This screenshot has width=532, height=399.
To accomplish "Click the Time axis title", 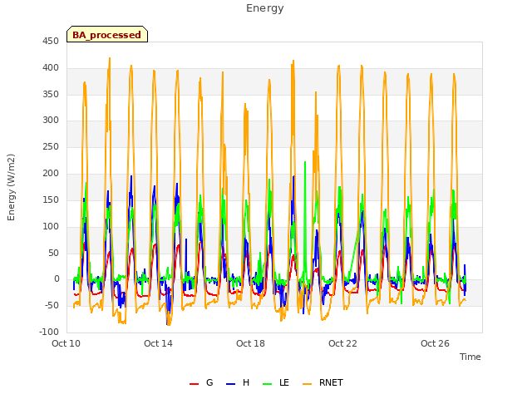I will point(470,357).
